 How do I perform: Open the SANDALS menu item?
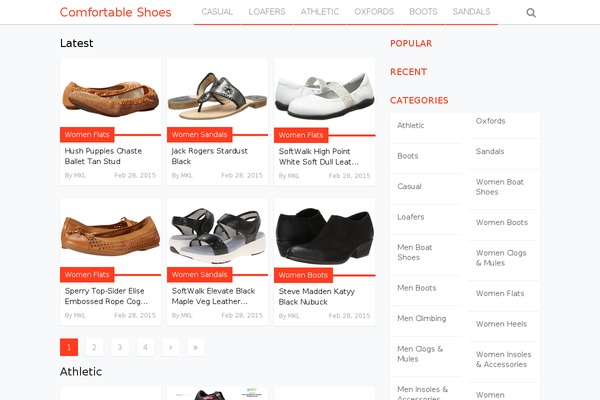tap(471, 12)
